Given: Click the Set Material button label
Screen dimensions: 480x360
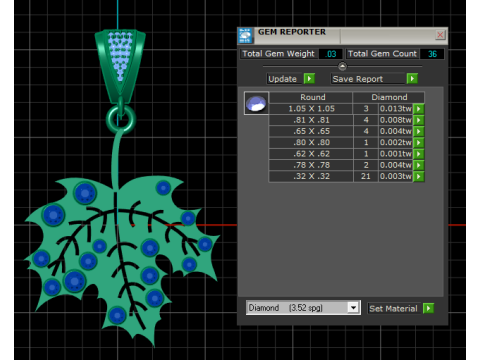Looking at the screenshot, I should pos(393,309).
